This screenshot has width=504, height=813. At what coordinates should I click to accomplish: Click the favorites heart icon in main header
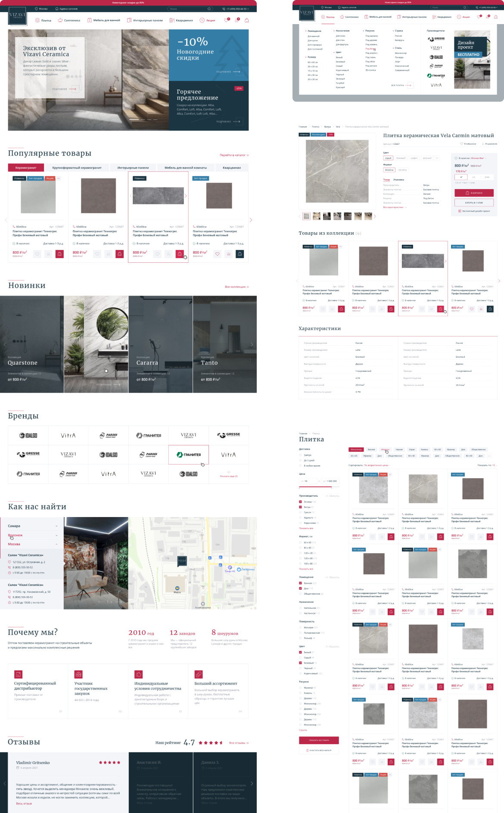coord(226,20)
